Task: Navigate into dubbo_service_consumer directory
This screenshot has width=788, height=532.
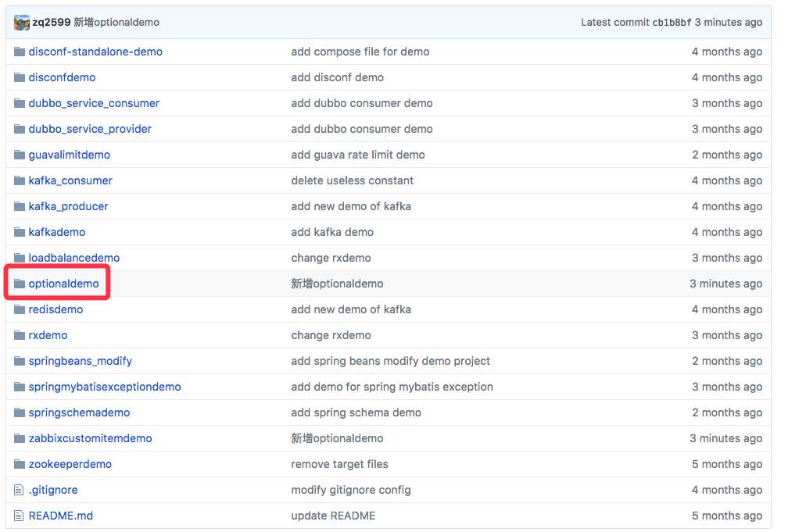Action: [x=94, y=103]
